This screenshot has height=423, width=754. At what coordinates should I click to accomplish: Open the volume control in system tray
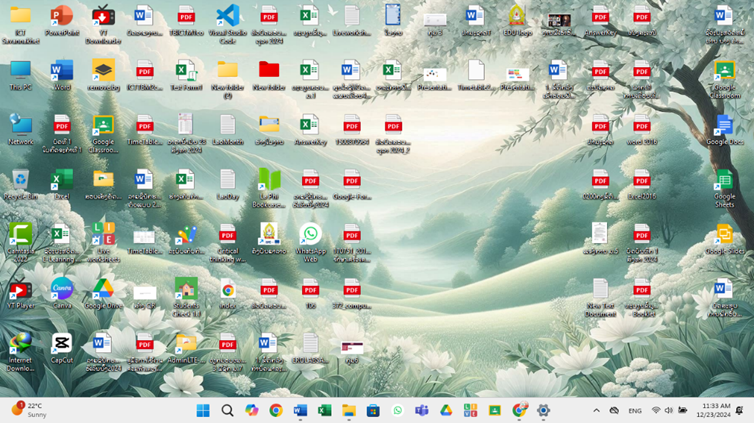pyautogui.click(x=669, y=410)
